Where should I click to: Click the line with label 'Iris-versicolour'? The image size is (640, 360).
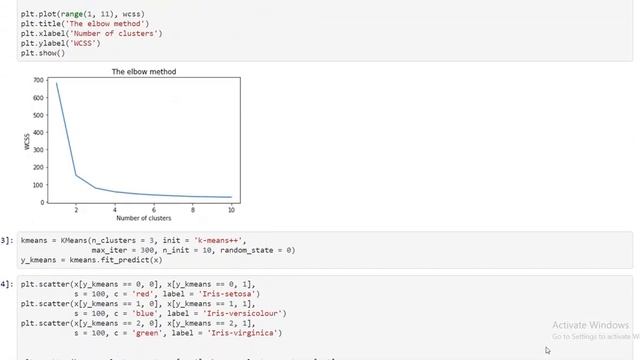tap(180, 313)
